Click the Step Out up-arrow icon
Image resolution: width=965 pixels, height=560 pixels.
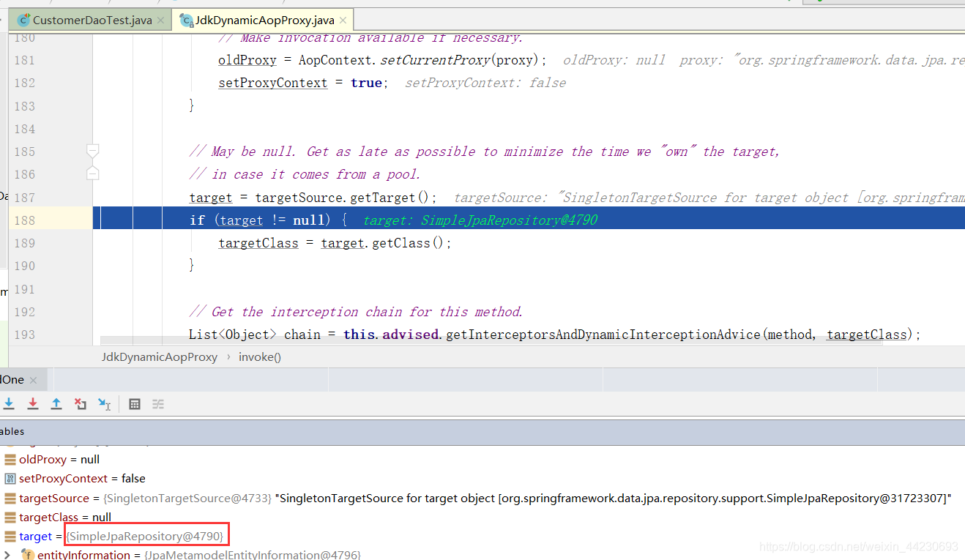tap(56, 404)
